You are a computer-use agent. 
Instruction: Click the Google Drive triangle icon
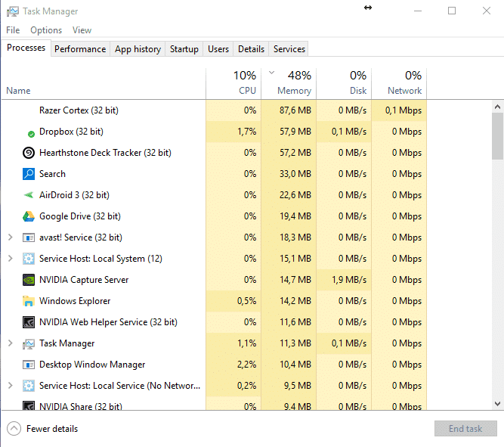(29, 216)
